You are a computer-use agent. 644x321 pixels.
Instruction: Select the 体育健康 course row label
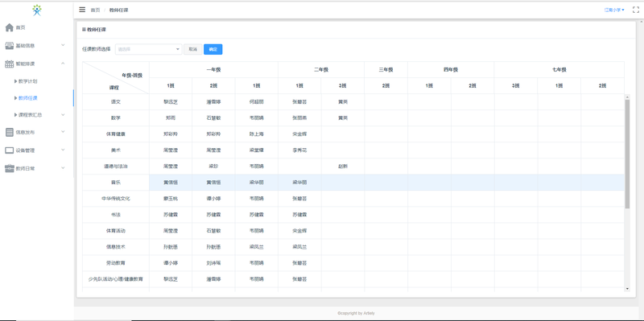116,134
